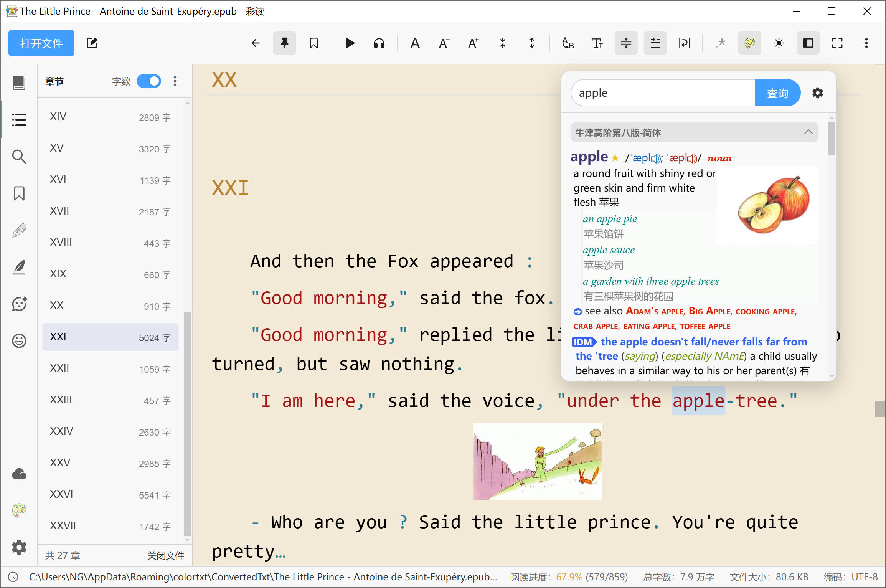Click 关闭文件 to close the file
The image size is (886, 588).
166,555
